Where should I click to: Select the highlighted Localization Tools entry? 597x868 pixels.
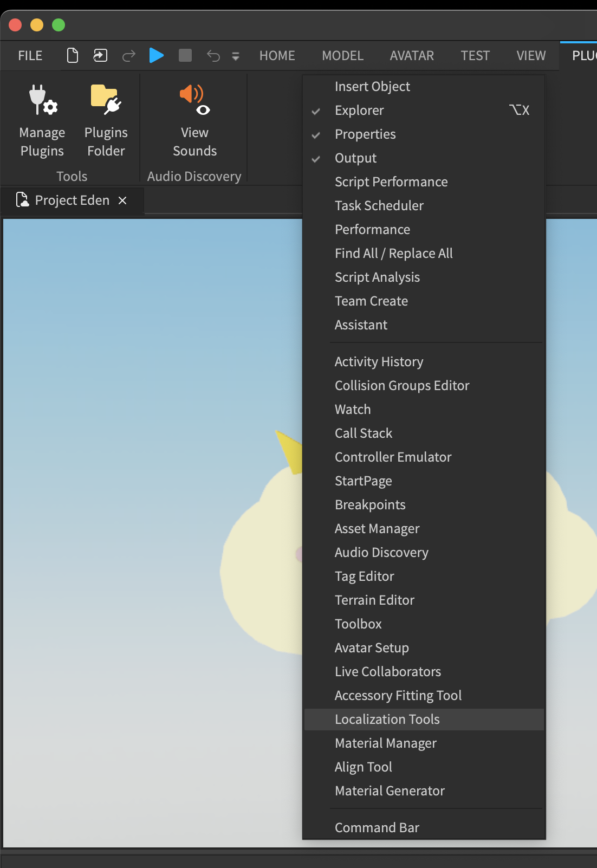tap(424, 720)
